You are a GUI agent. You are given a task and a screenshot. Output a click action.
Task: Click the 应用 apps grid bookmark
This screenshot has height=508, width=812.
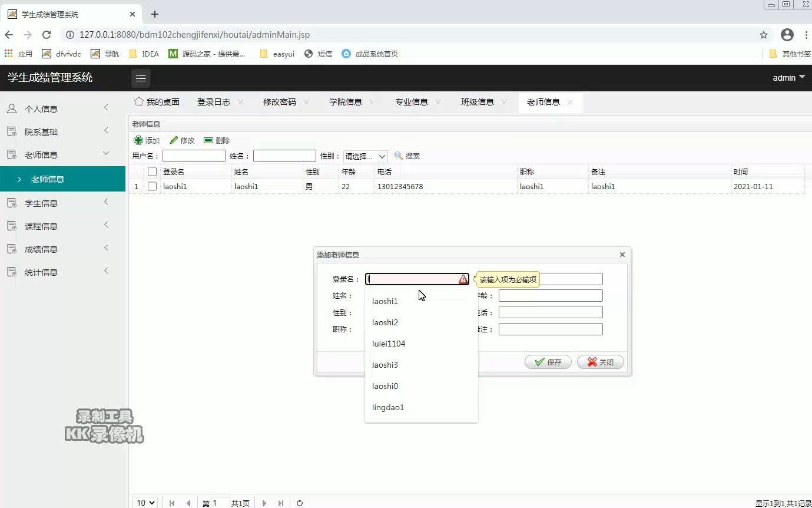[18, 54]
